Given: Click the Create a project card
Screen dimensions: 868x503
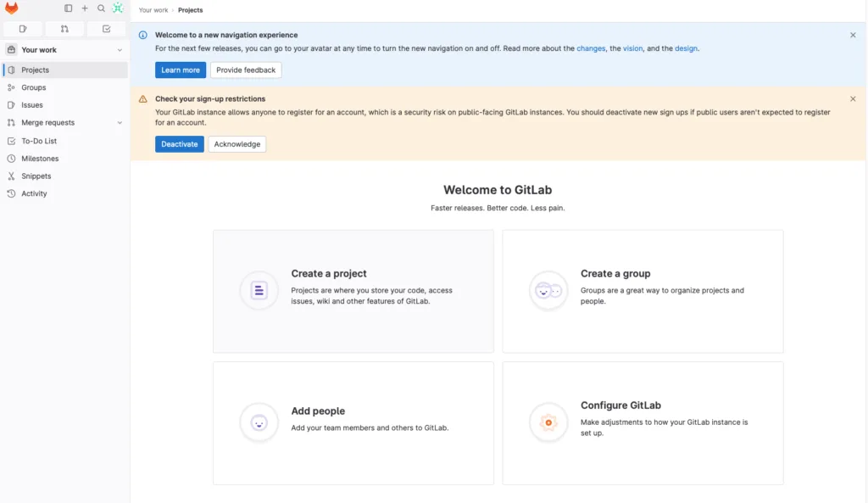Looking at the screenshot, I should 353,291.
